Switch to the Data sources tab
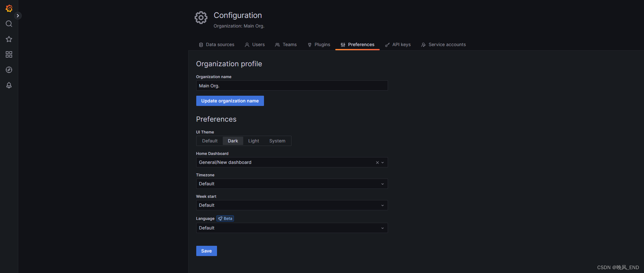The image size is (644, 273). 216,44
